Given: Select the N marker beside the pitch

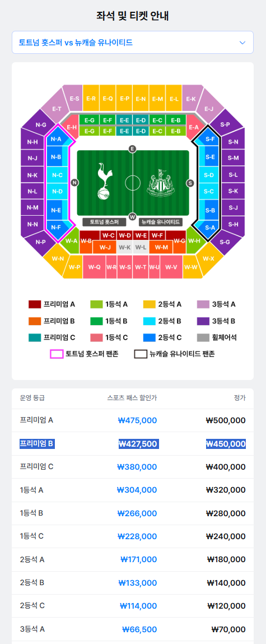Looking at the screenshot, I should (x=74, y=183).
